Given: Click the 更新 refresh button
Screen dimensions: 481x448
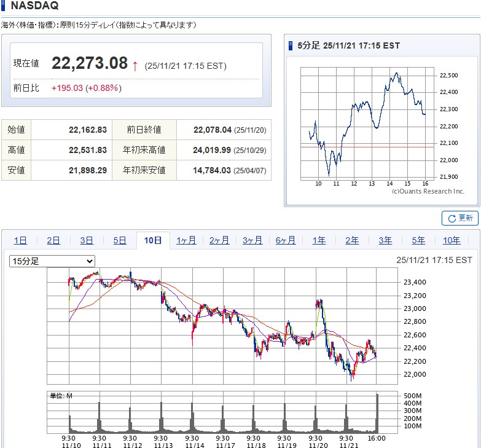Looking at the screenshot, I should 459,218.
